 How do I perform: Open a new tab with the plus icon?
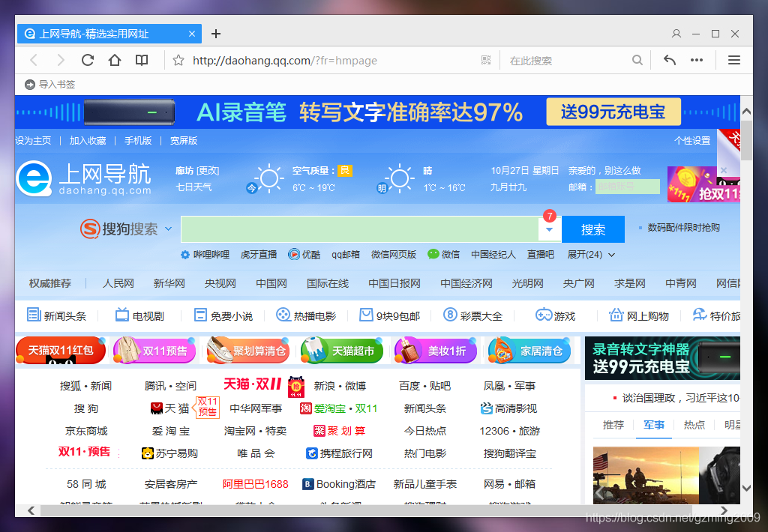pyautogui.click(x=216, y=34)
